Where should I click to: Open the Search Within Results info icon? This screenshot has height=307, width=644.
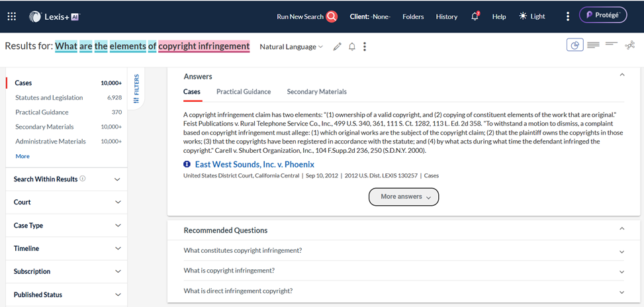(83, 179)
